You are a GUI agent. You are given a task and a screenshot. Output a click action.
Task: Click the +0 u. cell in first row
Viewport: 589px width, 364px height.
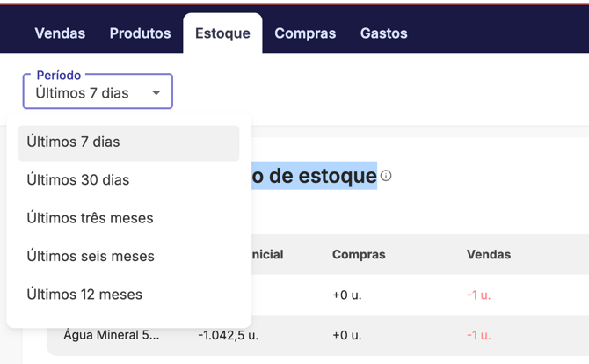point(347,295)
